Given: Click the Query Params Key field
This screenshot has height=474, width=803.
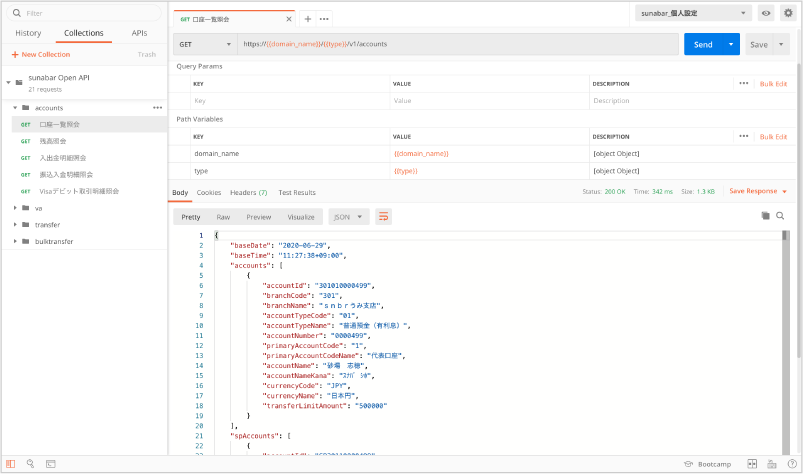Looking at the screenshot, I should (x=290, y=101).
